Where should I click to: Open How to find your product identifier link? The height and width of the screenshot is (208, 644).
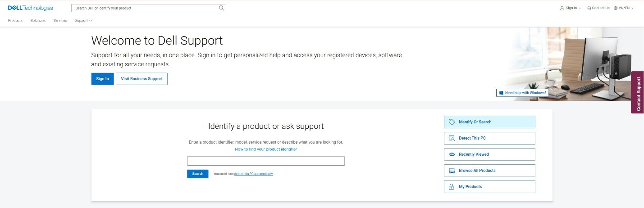(266, 149)
